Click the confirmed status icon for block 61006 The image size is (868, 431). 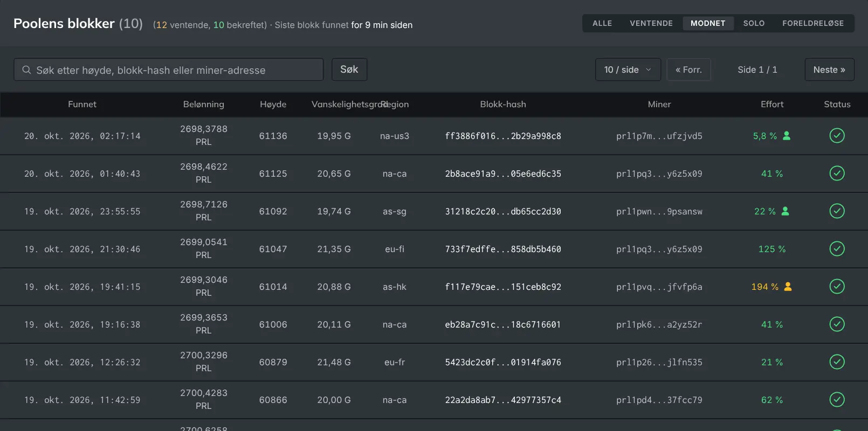tap(837, 324)
